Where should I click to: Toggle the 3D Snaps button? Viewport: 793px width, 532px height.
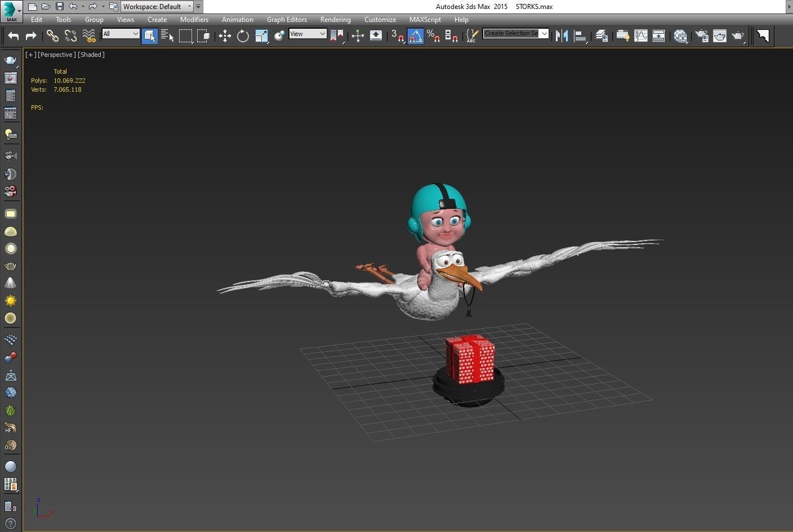[x=398, y=36]
